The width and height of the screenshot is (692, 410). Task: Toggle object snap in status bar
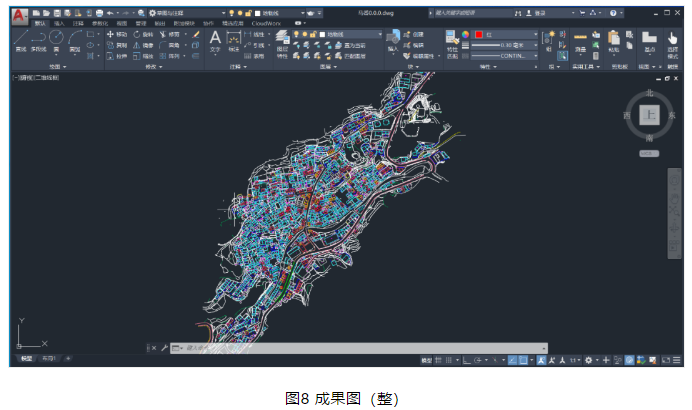[x=524, y=359]
